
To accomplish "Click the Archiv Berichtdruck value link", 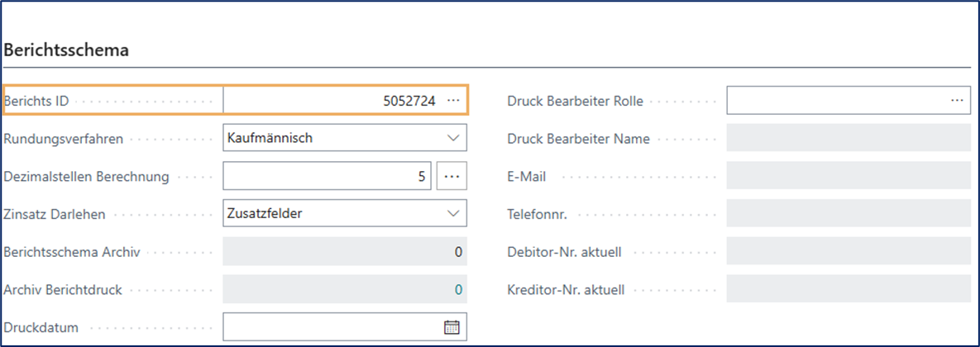I will pyautogui.click(x=459, y=290).
